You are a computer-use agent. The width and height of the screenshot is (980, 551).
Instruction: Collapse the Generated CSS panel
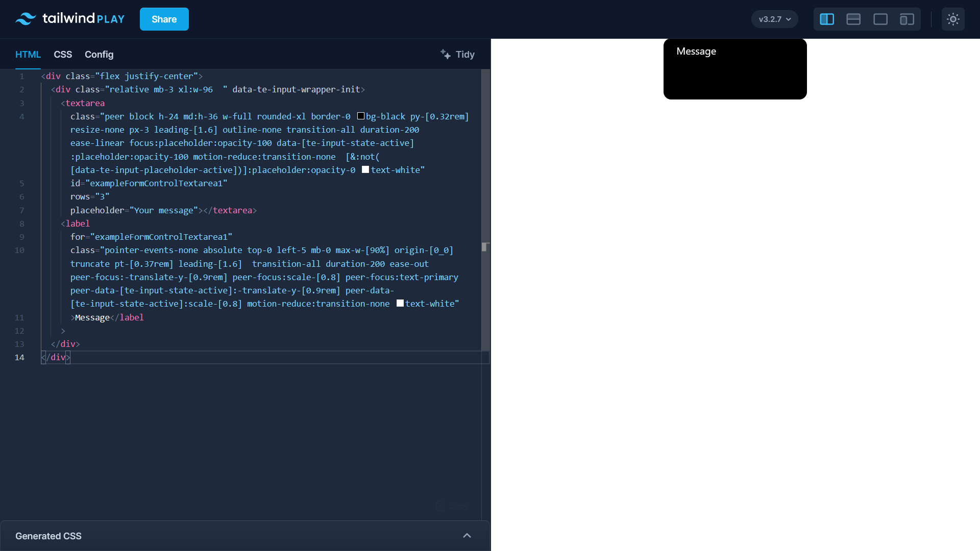coord(467,536)
